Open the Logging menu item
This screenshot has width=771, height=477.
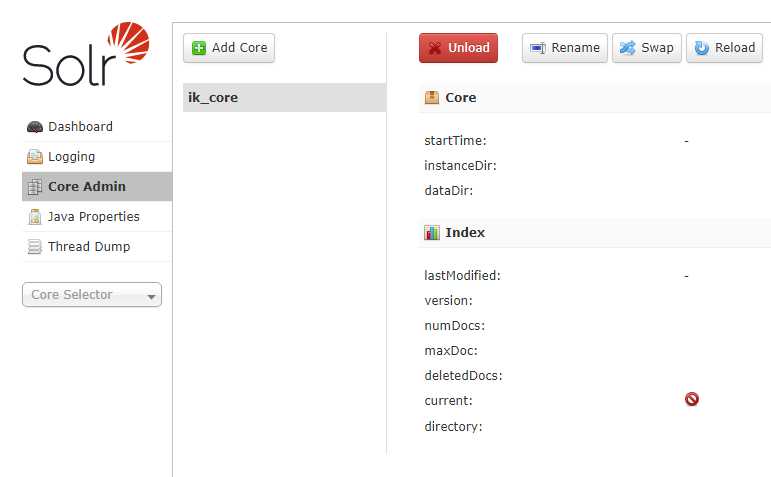pos(97,157)
